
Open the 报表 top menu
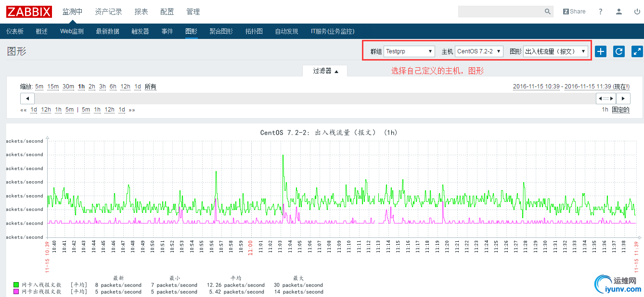(141, 12)
